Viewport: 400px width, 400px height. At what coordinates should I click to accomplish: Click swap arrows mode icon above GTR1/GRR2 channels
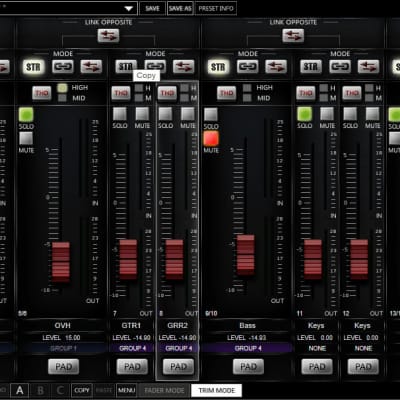pos(184,67)
